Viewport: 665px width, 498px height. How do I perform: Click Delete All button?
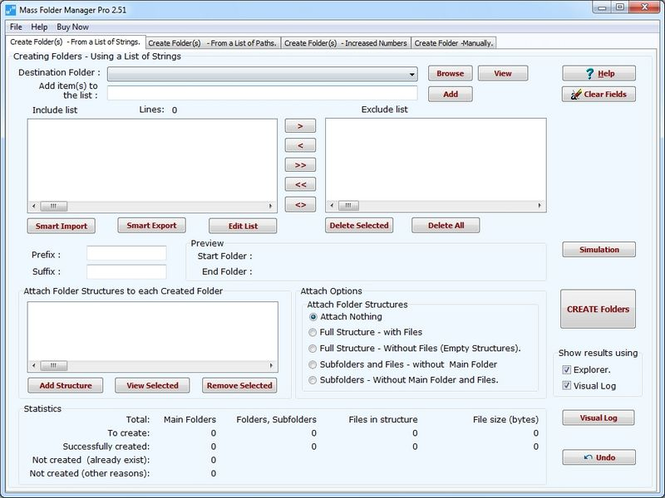coord(446,225)
